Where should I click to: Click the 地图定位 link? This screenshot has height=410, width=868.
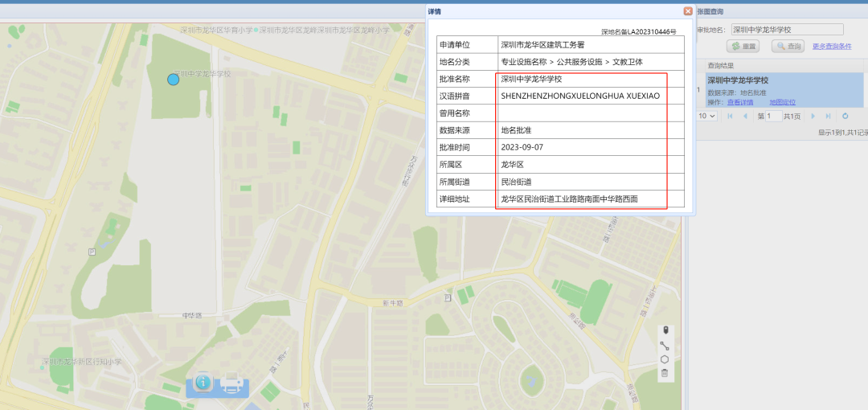point(782,102)
